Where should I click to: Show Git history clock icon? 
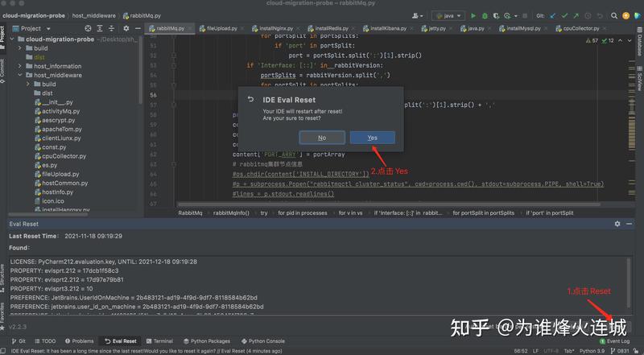(x=588, y=15)
